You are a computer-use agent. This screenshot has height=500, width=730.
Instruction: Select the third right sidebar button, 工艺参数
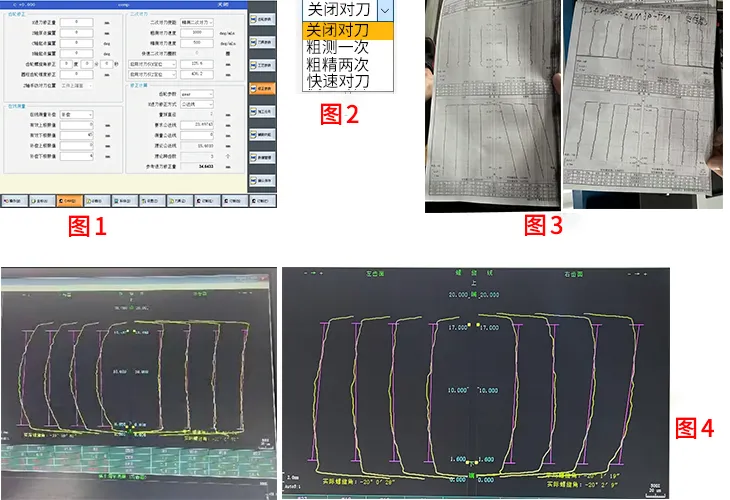pos(261,65)
